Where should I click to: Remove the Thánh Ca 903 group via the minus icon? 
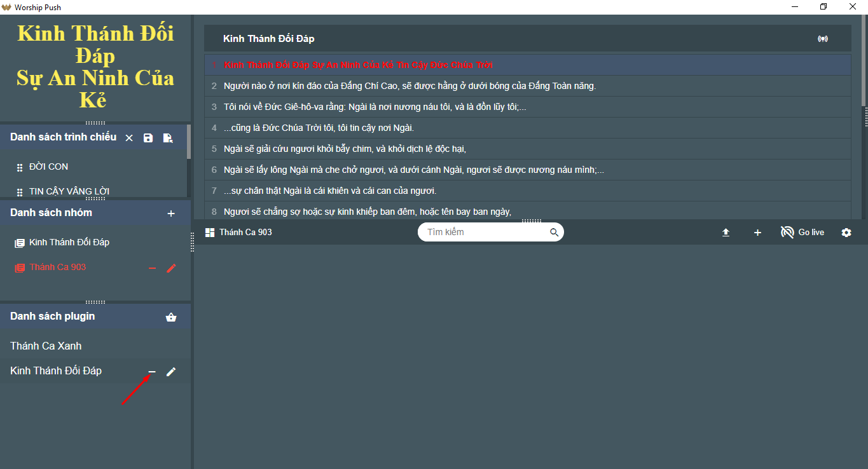tap(152, 268)
